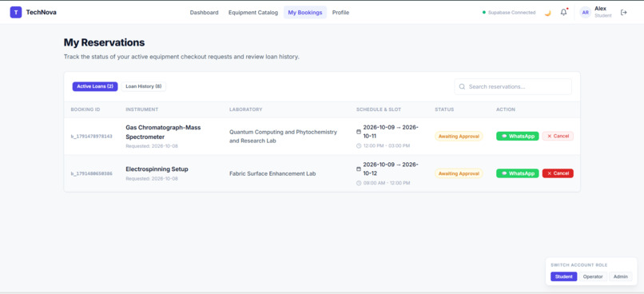The height and width of the screenshot is (294, 644).
Task: Click the Gas Chromatograph-Mass Spectrometer instrument name
Action: click(x=163, y=132)
